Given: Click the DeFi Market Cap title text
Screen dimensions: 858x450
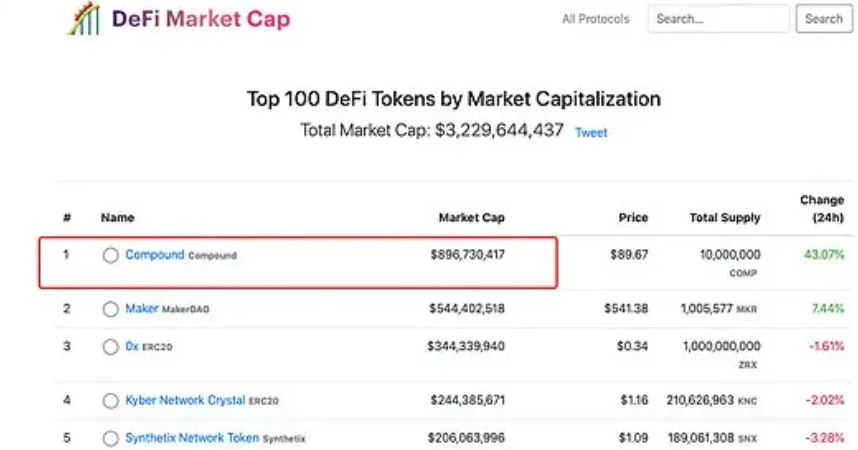Looking at the screenshot, I should click(x=201, y=19).
